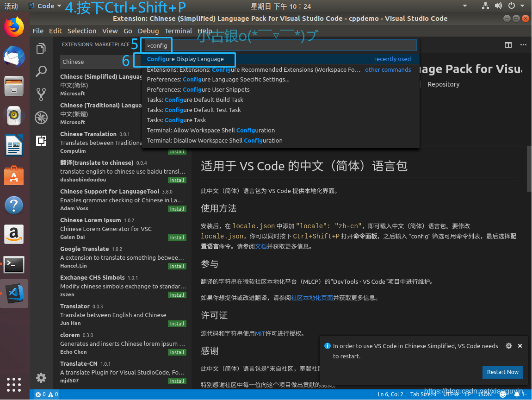Open the power indicator in top bar

pos(512,6)
